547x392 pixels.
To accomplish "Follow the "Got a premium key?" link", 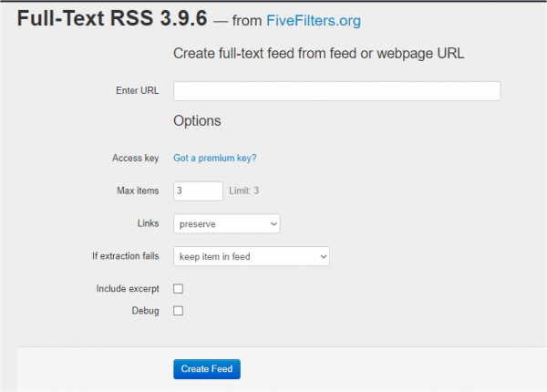I will (x=214, y=158).
